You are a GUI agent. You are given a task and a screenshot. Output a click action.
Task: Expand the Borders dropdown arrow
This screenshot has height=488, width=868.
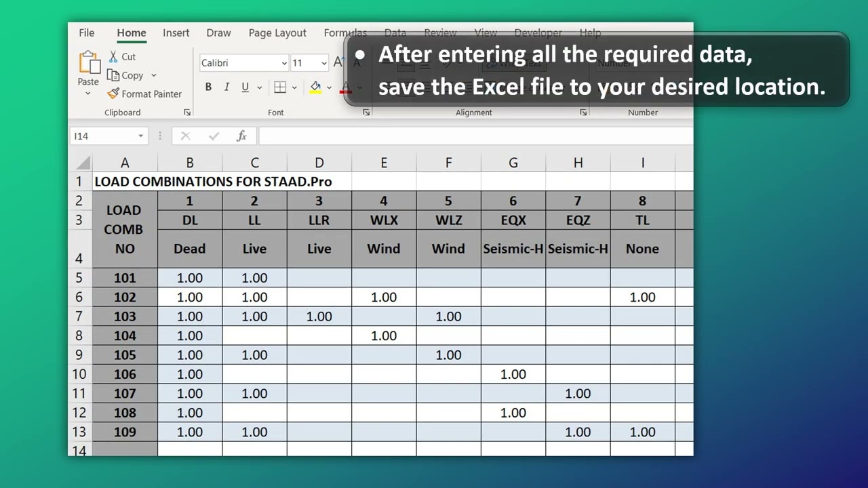click(x=294, y=87)
